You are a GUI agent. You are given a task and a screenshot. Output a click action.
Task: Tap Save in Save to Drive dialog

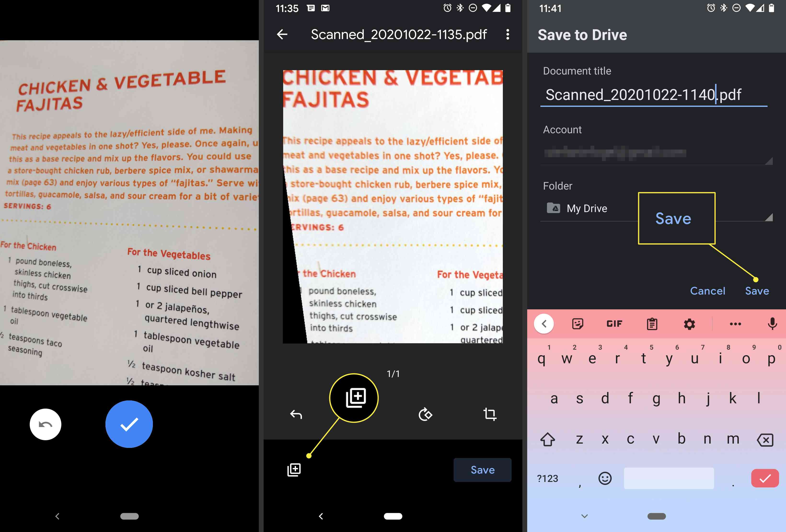click(757, 291)
